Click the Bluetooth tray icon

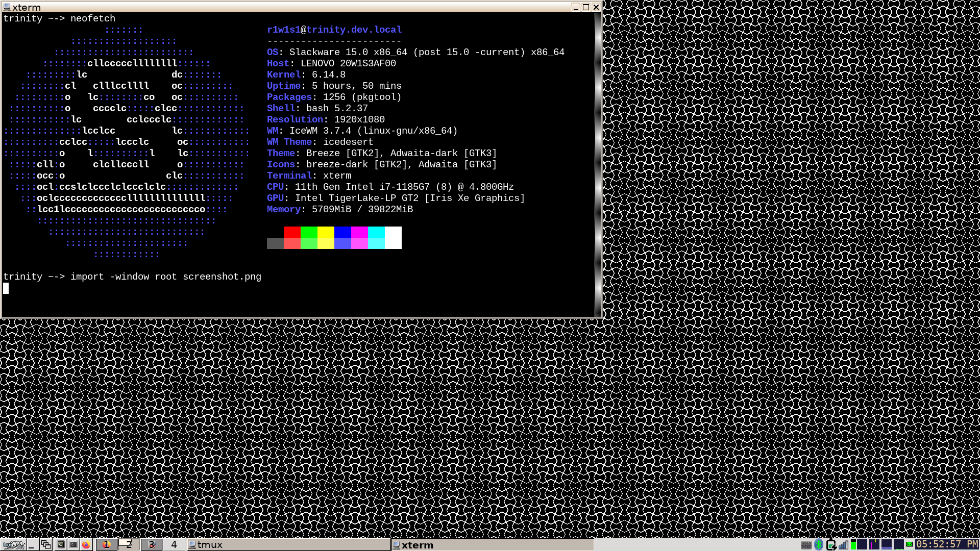point(819,545)
